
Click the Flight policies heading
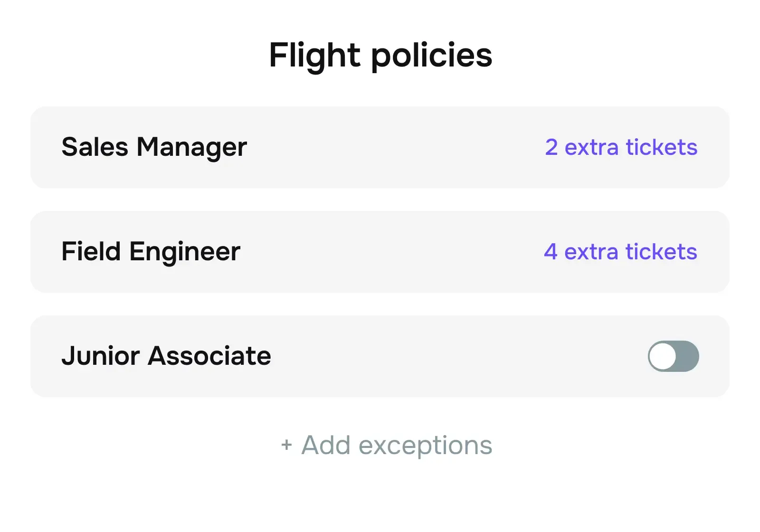380,55
